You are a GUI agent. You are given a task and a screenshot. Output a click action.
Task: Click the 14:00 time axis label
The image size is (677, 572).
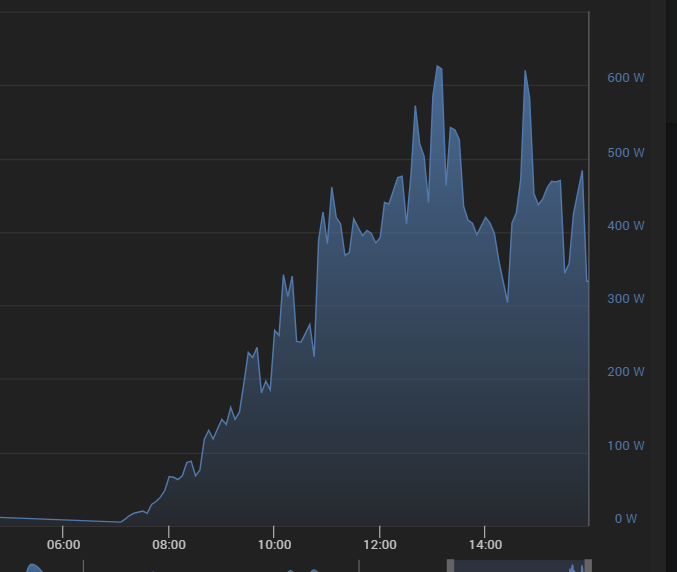click(485, 545)
